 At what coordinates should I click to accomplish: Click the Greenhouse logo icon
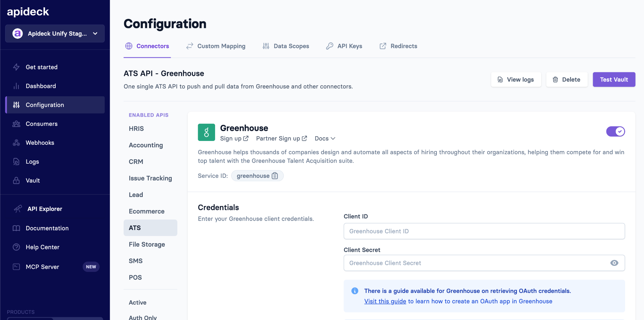click(207, 132)
